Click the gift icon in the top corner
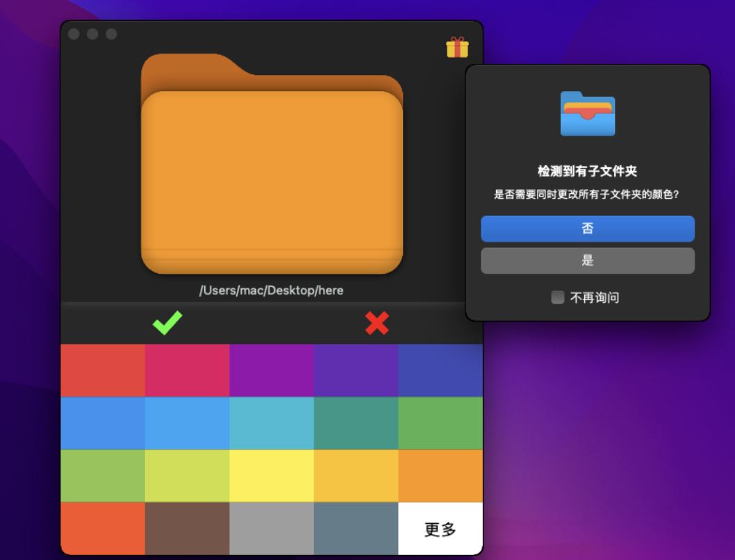The width and height of the screenshot is (735, 560). [458, 48]
